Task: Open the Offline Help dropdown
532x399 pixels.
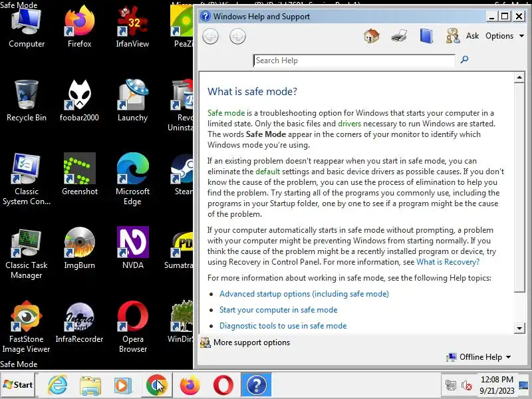Action: pos(478,357)
